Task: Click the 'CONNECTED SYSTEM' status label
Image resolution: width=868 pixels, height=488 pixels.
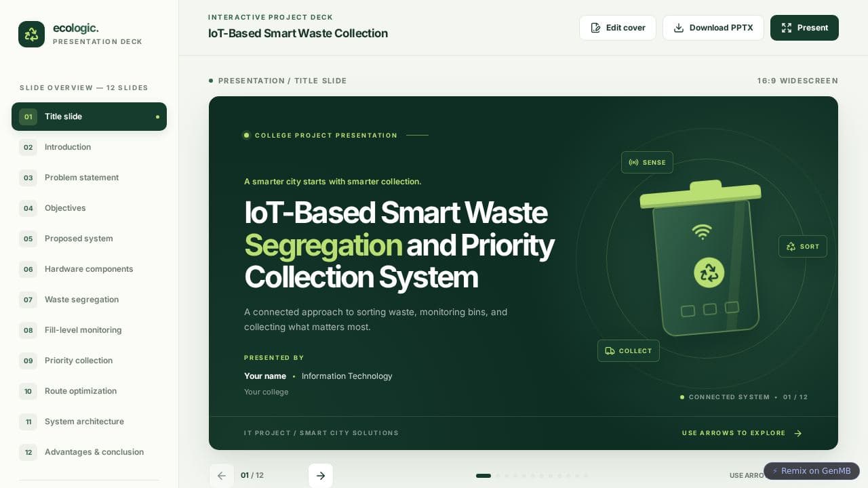Action: pos(729,397)
